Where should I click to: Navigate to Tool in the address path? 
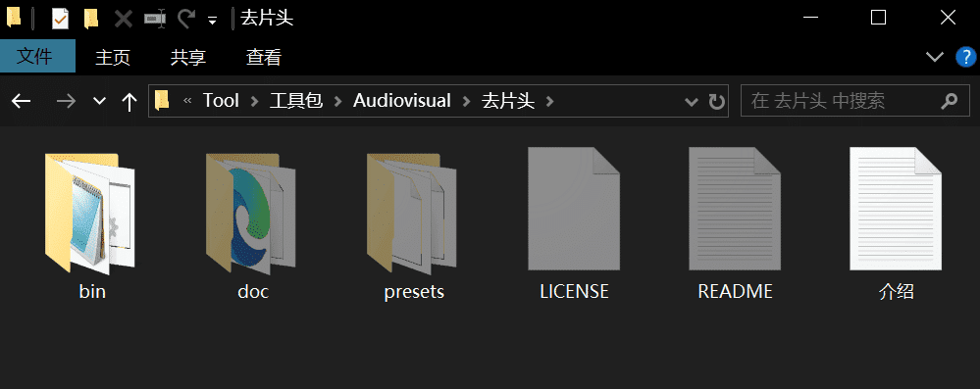pos(221,101)
